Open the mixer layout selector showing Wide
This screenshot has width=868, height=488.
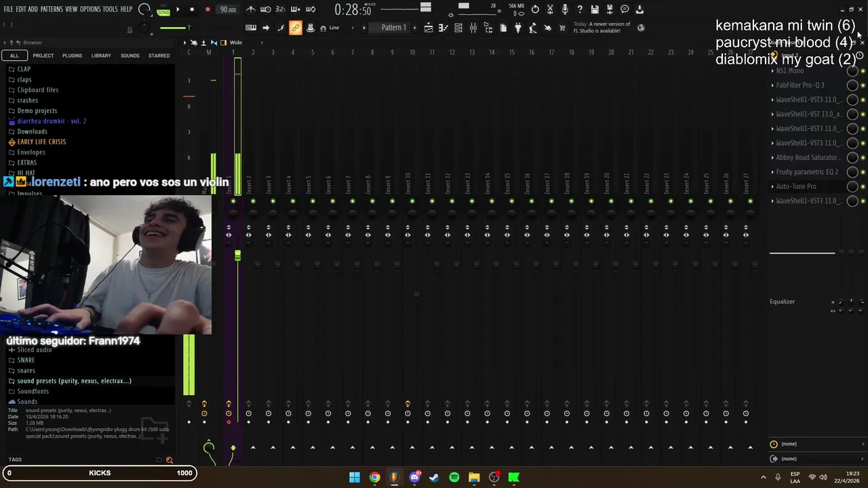click(x=236, y=43)
